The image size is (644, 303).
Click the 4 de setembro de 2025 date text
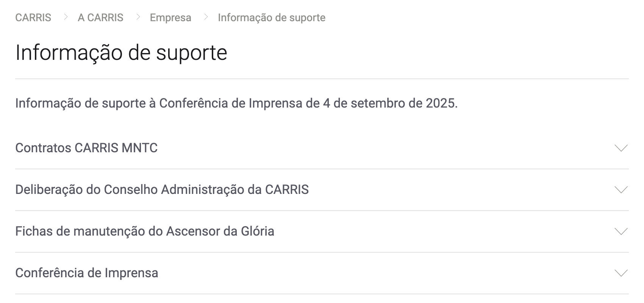(x=390, y=103)
